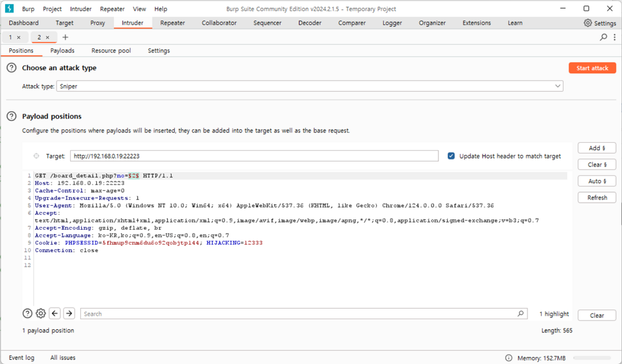622x364 pixels.
Task: Open the Payloads sub-tab
Action: 62,51
